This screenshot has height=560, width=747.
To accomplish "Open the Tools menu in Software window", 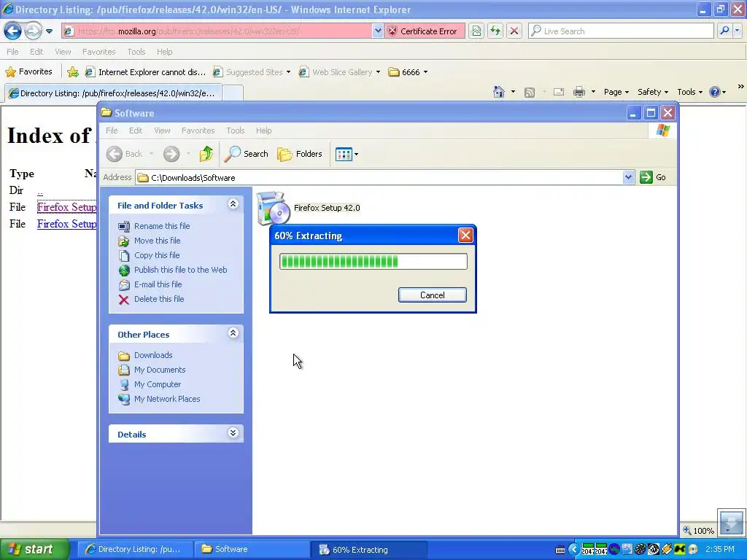I will coord(236,131).
